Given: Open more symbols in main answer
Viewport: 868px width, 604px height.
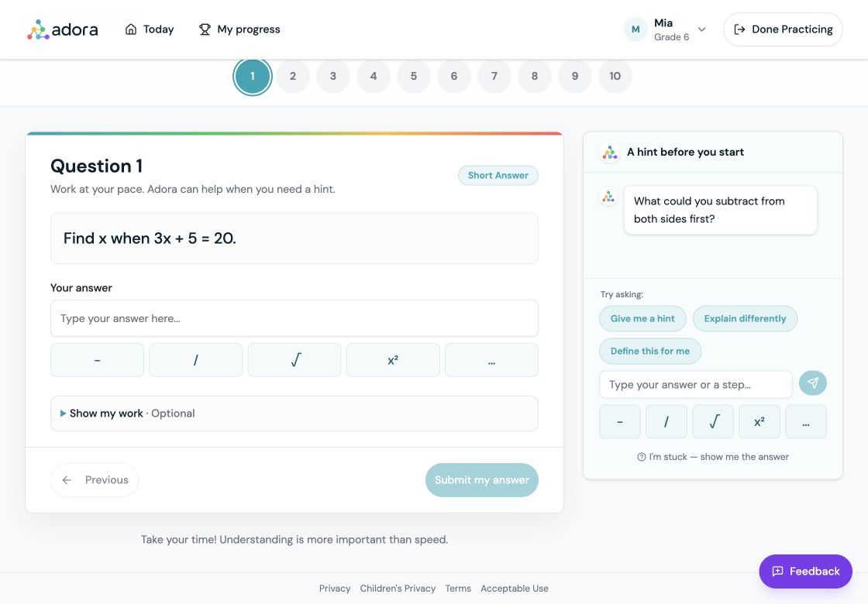Looking at the screenshot, I should [491, 360].
